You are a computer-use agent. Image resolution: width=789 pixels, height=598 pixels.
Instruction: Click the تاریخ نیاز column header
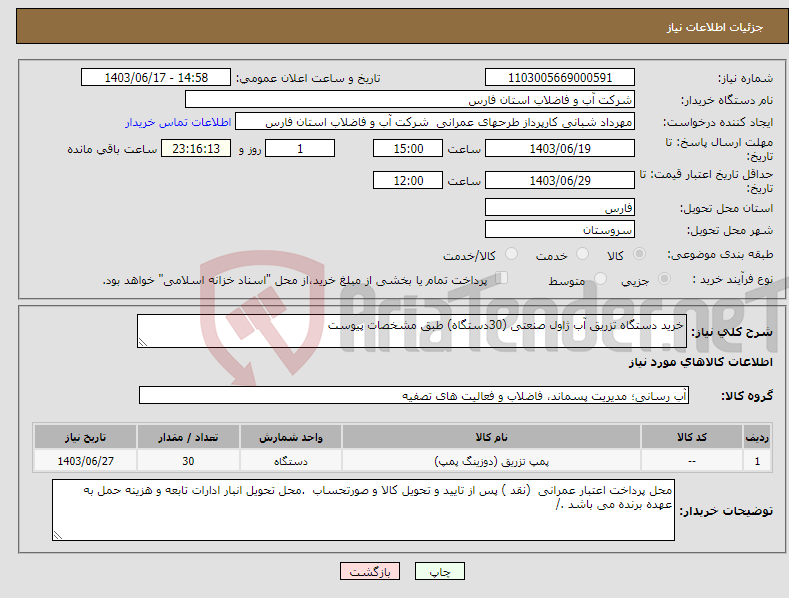click(x=86, y=437)
